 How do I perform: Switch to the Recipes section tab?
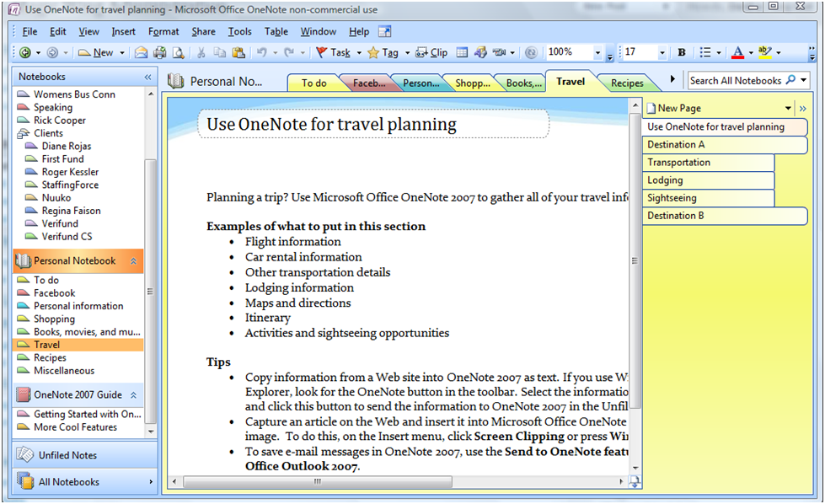pos(627,83)
